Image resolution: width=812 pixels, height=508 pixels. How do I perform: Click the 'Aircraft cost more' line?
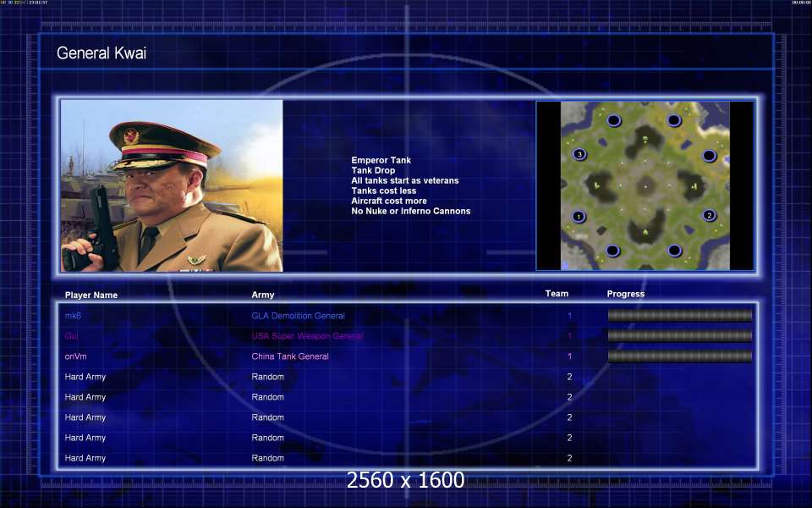pyautogui.click(x=389, y=201)
